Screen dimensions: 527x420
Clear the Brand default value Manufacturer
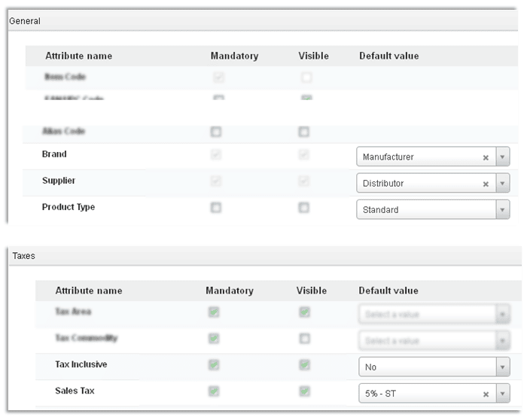486,157
